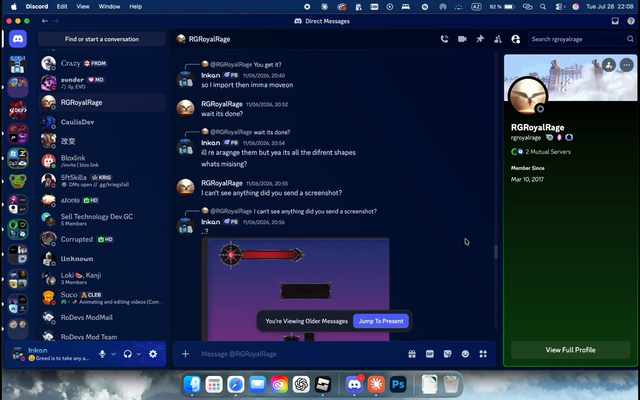Open the Apple menu
The width and height of the screenshot is (640, 400).
[13, 7]
